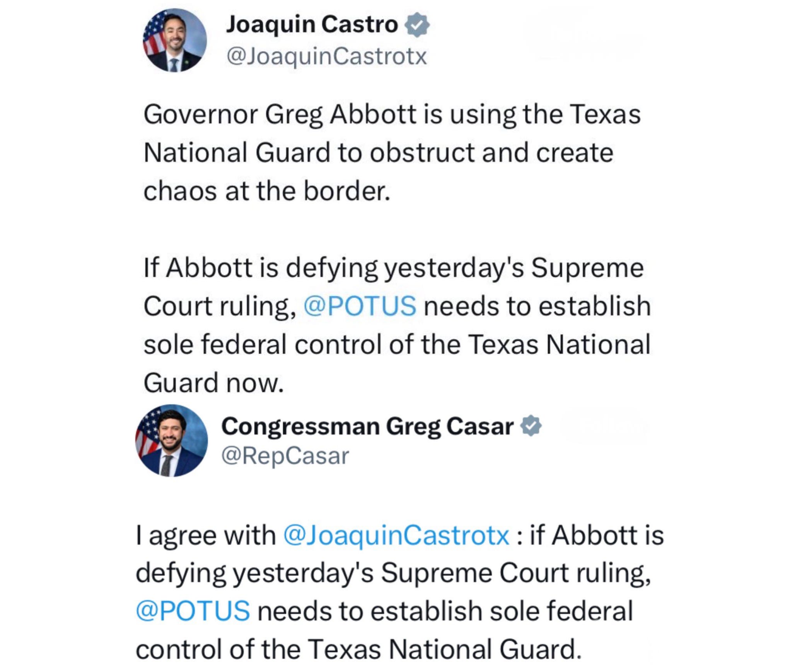Click Casar's line "defying yesterday's Supreme Court ruling,"
802x672 pixels.
click(x=393, y=573)
